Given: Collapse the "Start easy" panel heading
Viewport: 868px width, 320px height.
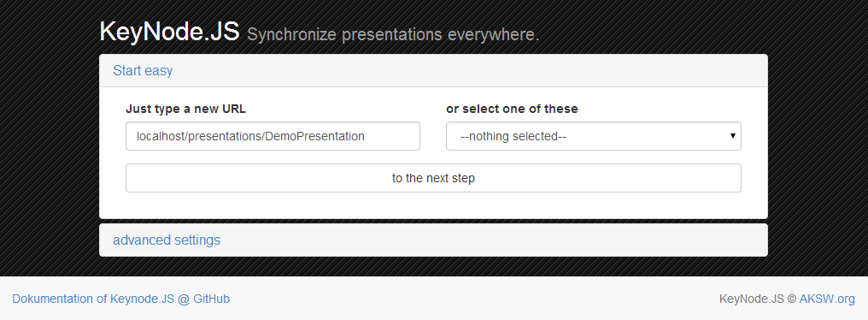Looking at the screenshot, I should [143, 70].
